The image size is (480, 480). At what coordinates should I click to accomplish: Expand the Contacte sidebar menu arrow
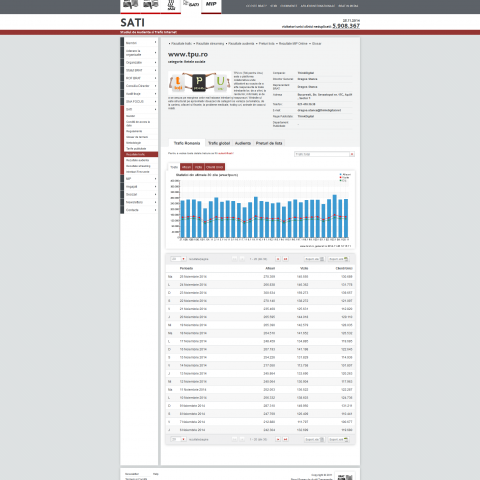pos(155,210)
